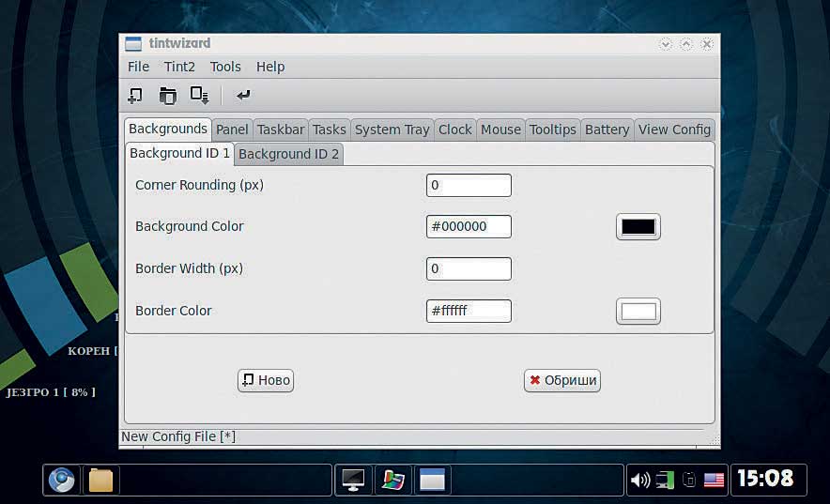
Task: Click the Ново button
Action: click(x=266, y=380)
